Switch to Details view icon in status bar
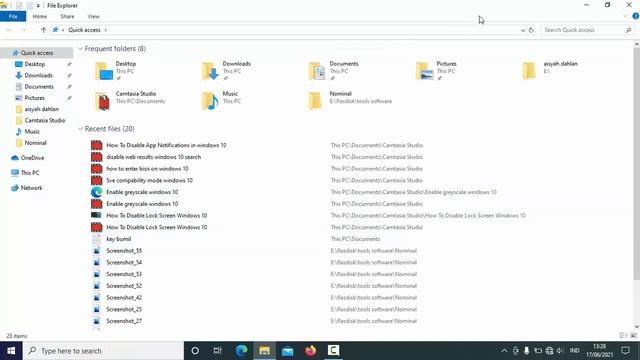640x360 pixels. (623, 336)
